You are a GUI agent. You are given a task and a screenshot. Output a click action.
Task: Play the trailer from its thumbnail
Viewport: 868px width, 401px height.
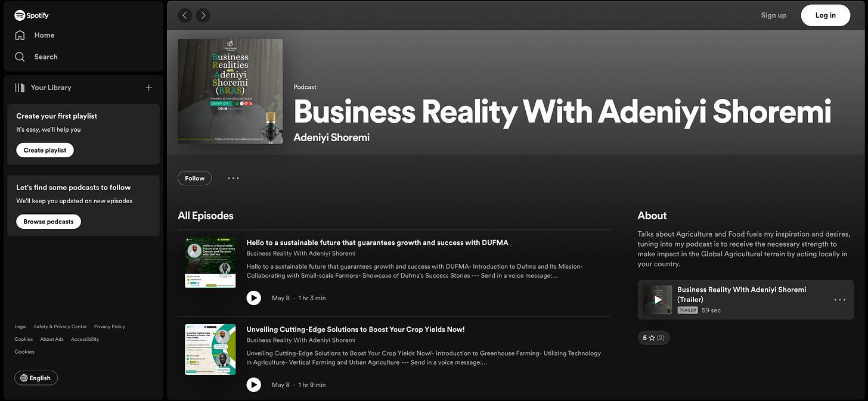point(658,300)
